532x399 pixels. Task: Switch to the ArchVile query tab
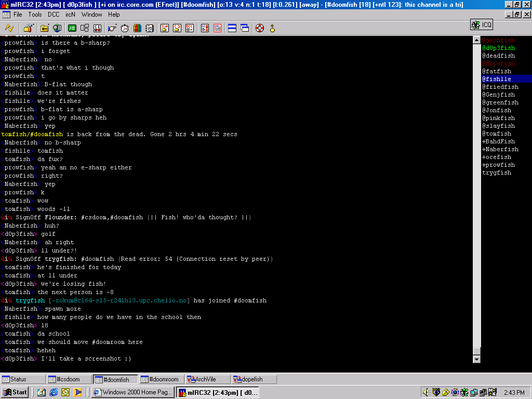click(x=206, y=379)
